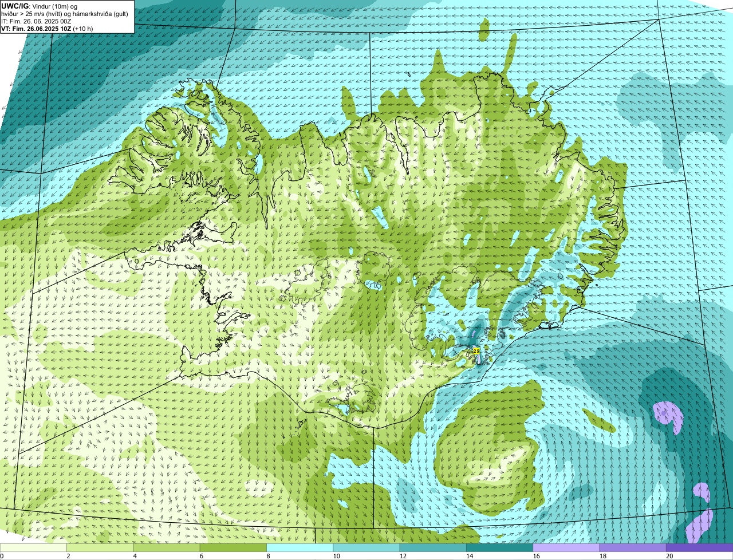Click the 16–18 m/s lavender legend swatch
The height and width of the screenshot is (560, 733).
tap(566, 547)
